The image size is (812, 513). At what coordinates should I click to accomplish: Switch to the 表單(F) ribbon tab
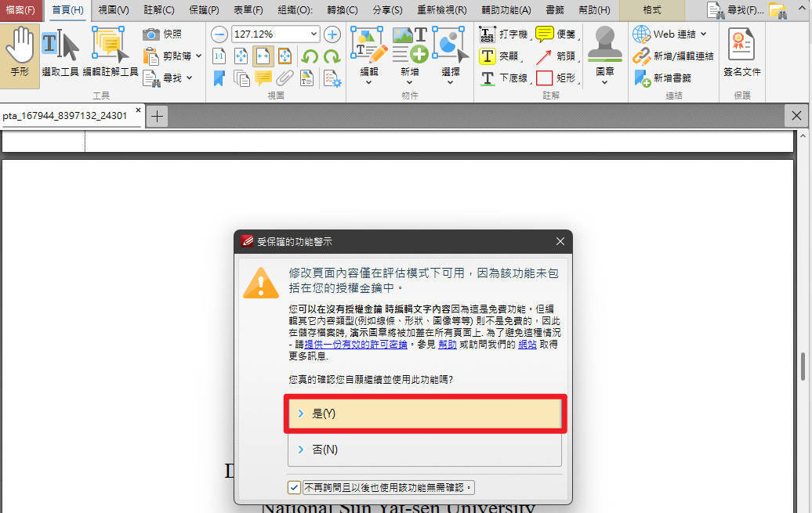248,10
